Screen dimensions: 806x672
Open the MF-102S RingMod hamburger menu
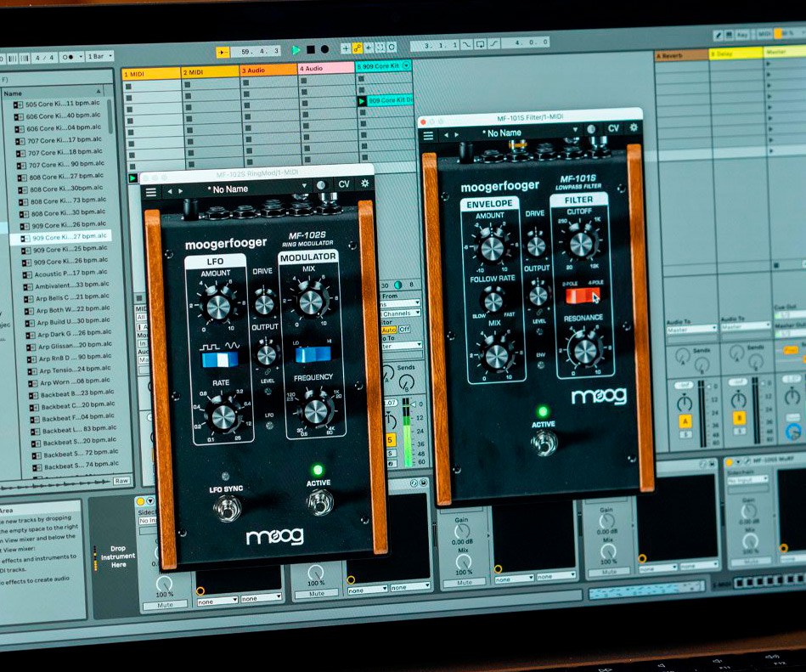[150, 192]
